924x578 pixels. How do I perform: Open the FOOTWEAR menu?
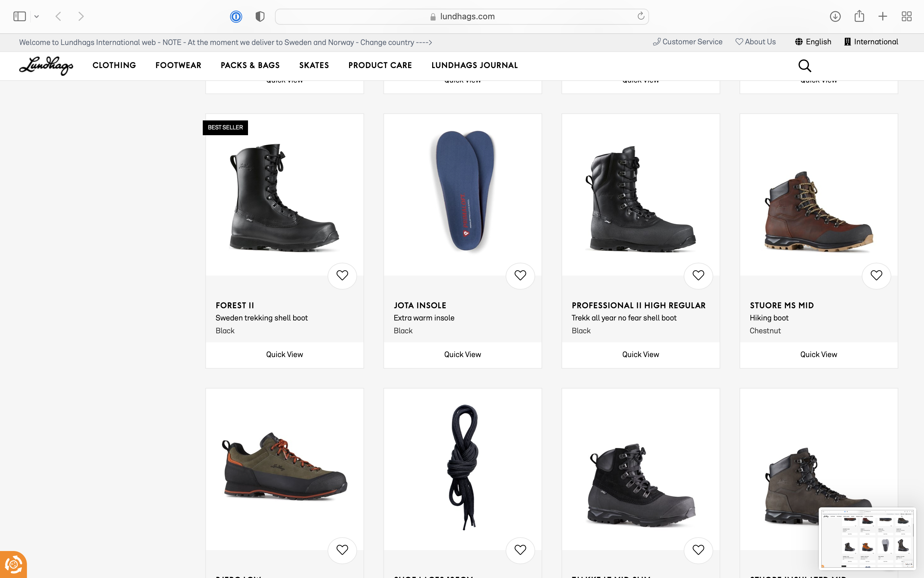tap(178, 66)
